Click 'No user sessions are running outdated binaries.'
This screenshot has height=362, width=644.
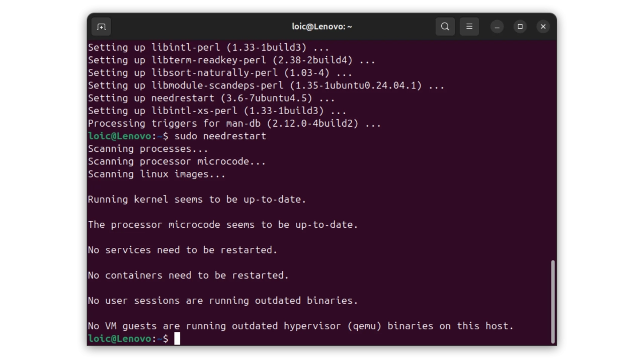[x=223, y=301]
